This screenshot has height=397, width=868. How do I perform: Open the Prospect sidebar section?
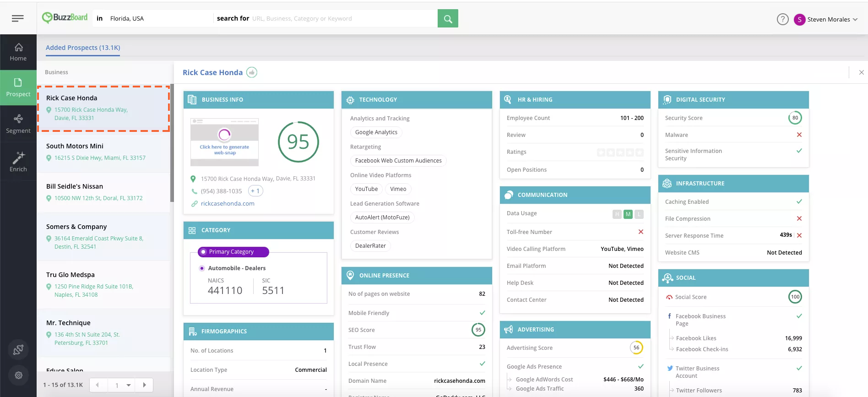pos(18,87)
